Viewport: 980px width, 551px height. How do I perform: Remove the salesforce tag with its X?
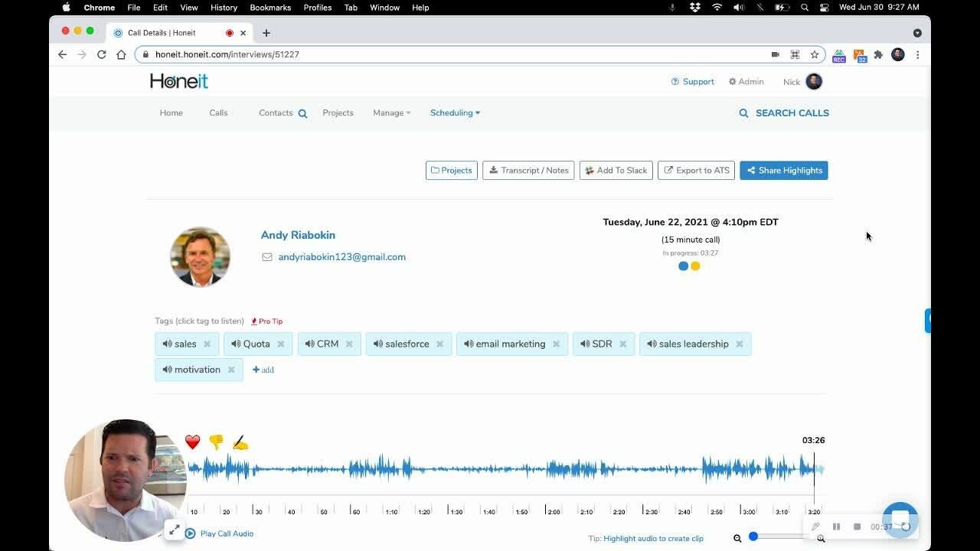439,344
